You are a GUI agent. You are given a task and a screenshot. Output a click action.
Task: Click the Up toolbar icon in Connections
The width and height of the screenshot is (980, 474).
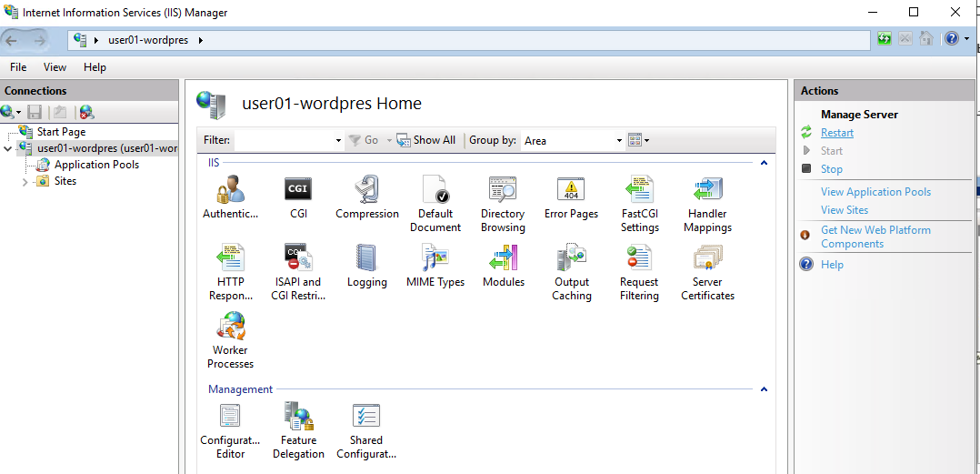pyautogui.click(x=60, y=113)
